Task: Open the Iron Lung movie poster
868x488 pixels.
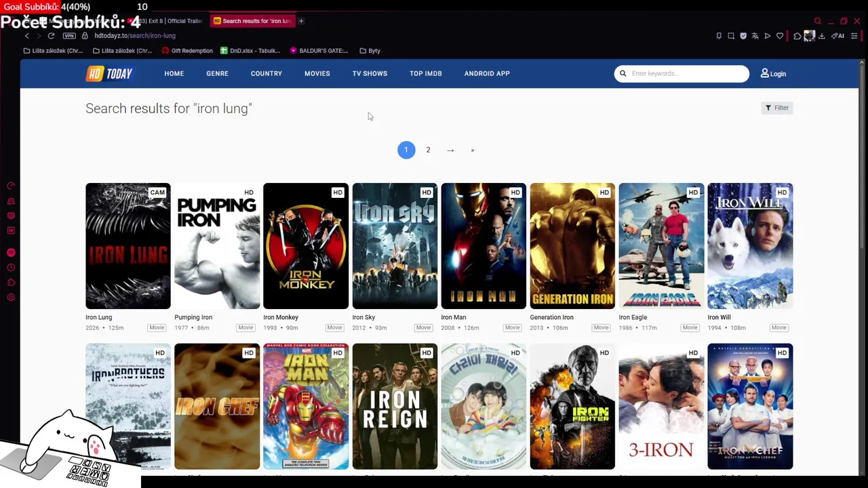Action: click(128, 246)
